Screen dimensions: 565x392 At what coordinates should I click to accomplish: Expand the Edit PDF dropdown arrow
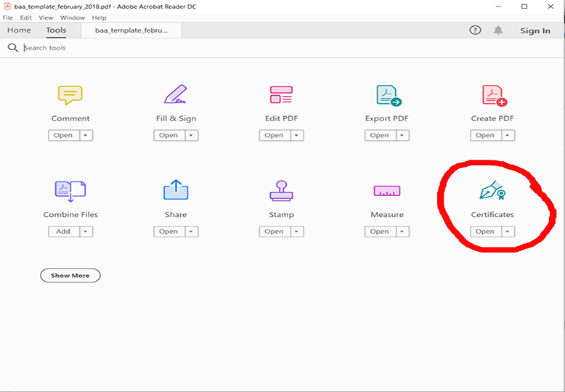point(297,136)
